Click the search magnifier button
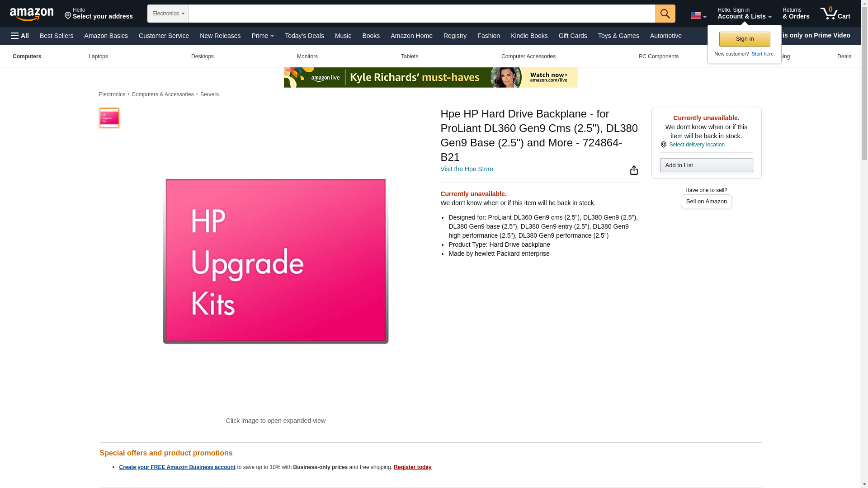The image size is (868, 488). click(665, 14)
